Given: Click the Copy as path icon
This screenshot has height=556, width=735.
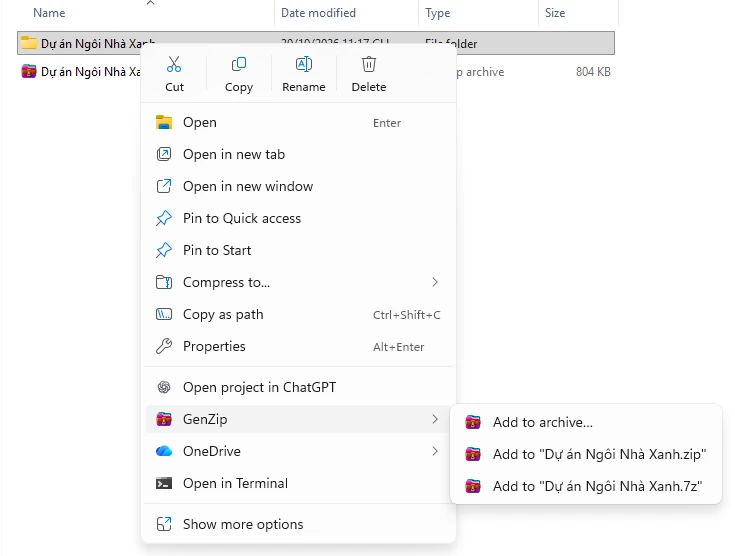Looking at the screenshot, I should (x=164, y=314).
